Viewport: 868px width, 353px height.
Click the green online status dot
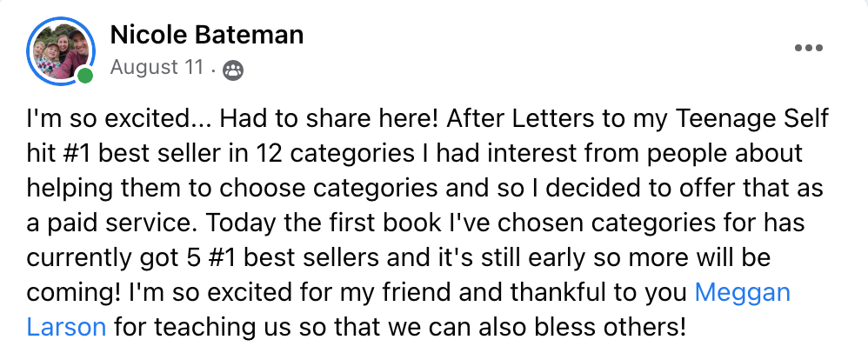[84, 76]
